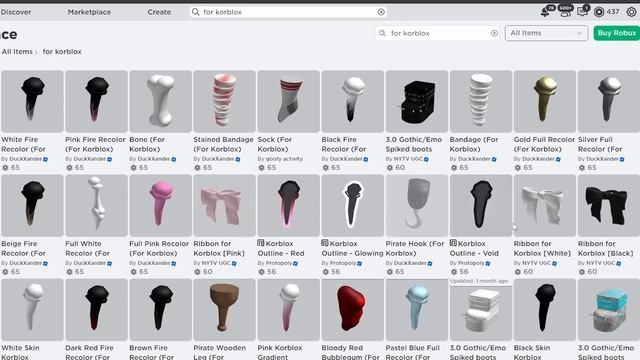
Task: Open the Ribbon for Korblox [Black] thumbnail
Action: pyautogui.click(x=609, y=206)
